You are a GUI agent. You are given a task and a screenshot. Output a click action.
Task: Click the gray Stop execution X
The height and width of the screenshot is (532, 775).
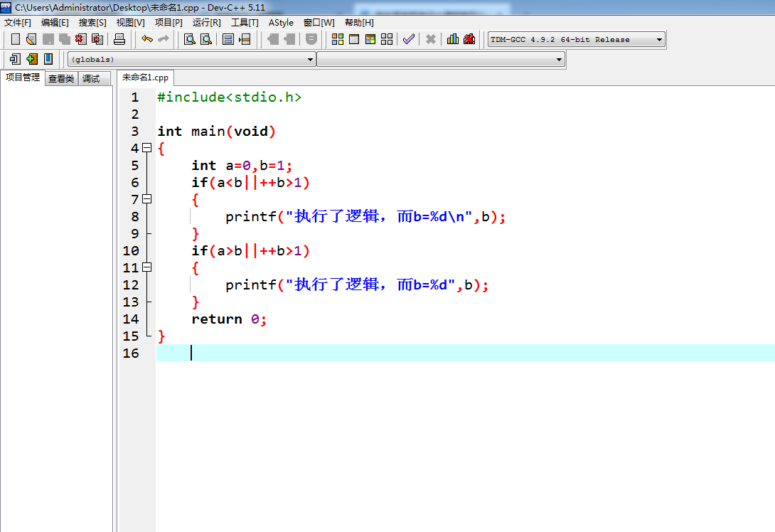pyautogui.click(x=430, y=39)
